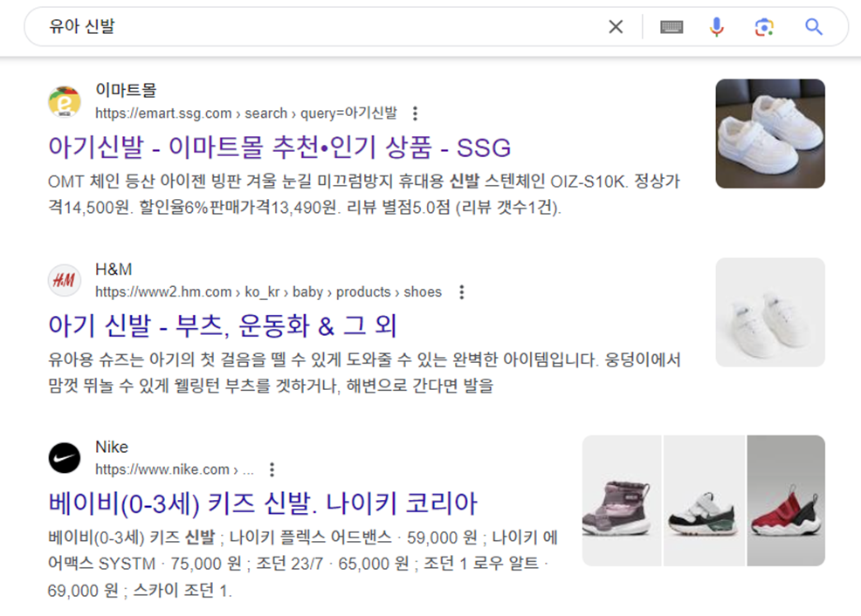Image resolution: width=861 pixels, height=616 pixels.
Task: Click the Nike site name text
Action: [x=112, y=447]
